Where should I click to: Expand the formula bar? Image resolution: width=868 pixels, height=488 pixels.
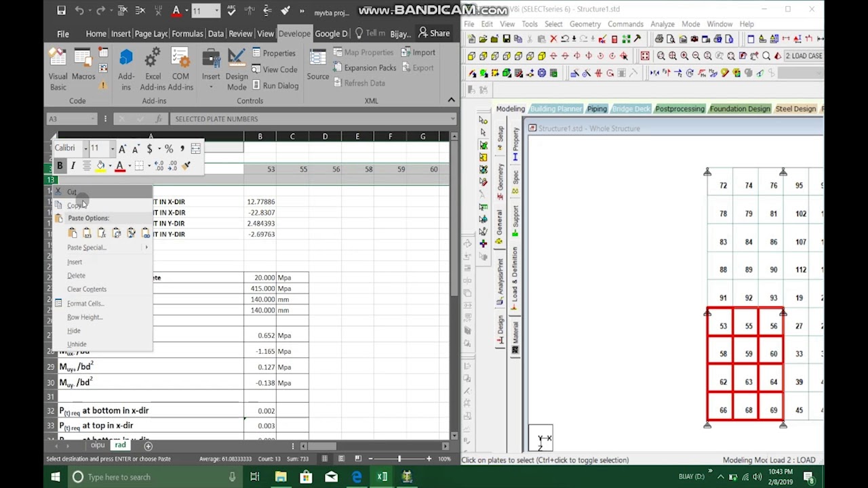coord(452,119)
